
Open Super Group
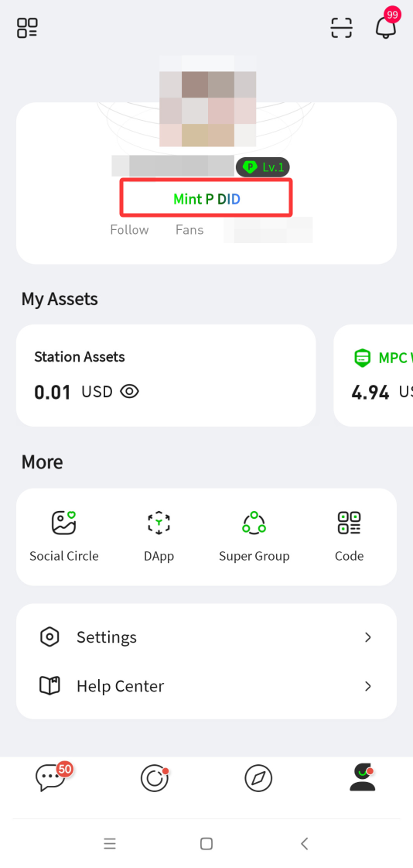[x=254, y=537]
